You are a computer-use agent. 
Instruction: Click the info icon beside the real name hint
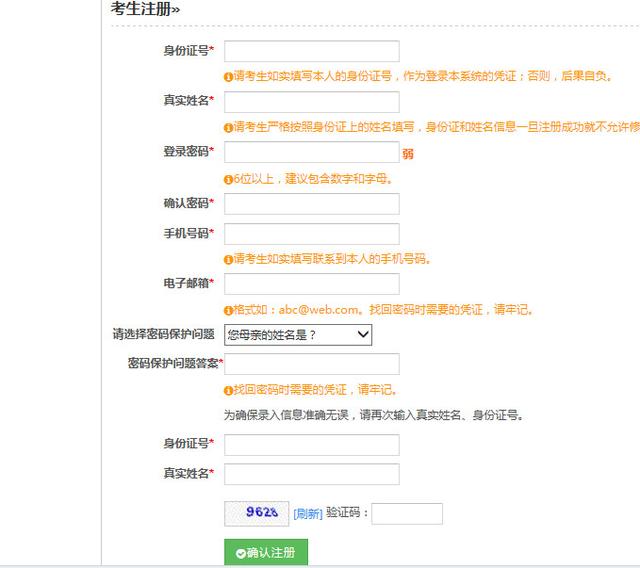[228, 127]
